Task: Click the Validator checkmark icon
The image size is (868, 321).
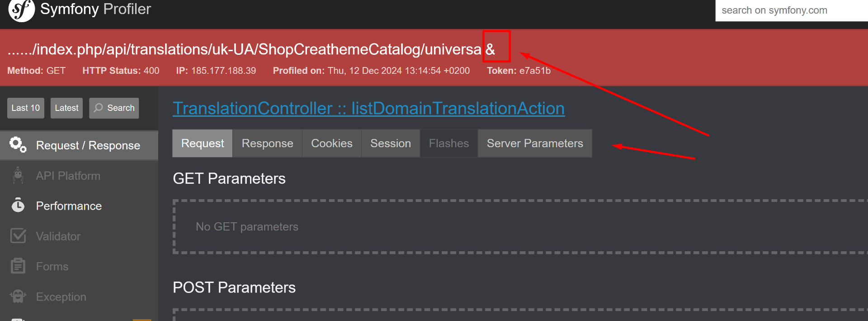Action: pos(18,236)
